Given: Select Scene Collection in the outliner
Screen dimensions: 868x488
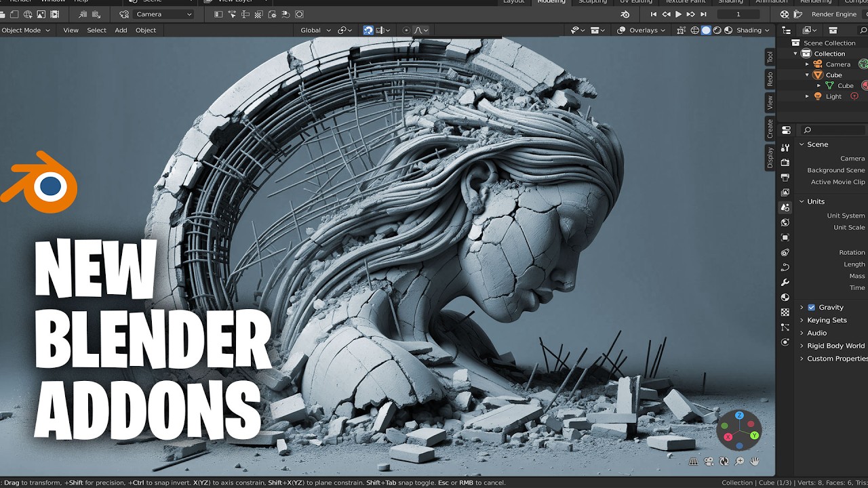Looking at the screenshot, I should click(x=829, y=43).
